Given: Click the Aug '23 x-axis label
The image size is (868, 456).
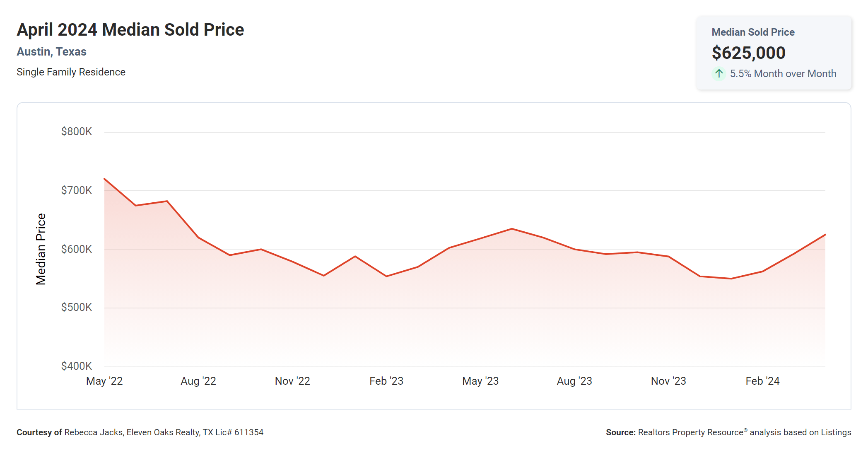Looking at the screenshot, I should click(574, 381).
